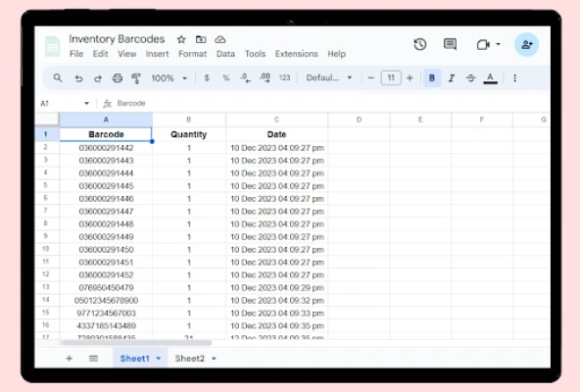Click the redo arrow icon
Viewport: 580px width, 392px height.
[98, 78]
